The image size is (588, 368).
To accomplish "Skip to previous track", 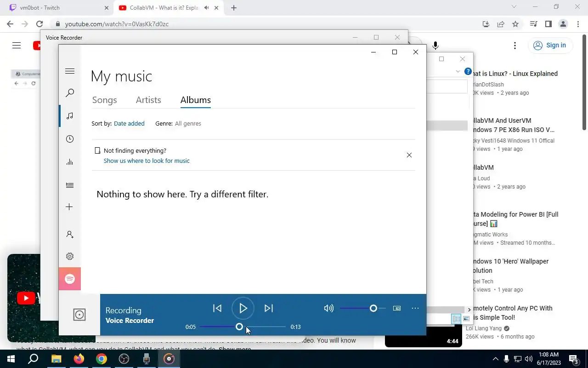I will click(217, 308).
